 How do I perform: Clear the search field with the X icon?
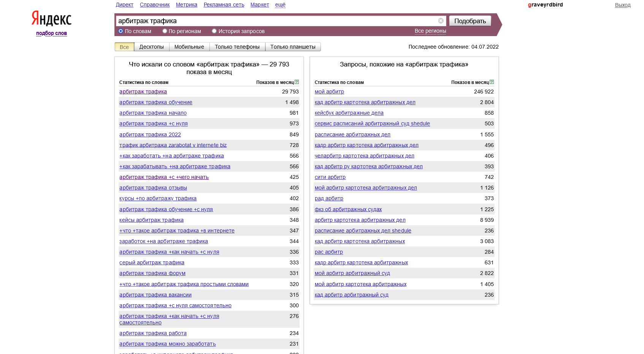click(441, 21)
